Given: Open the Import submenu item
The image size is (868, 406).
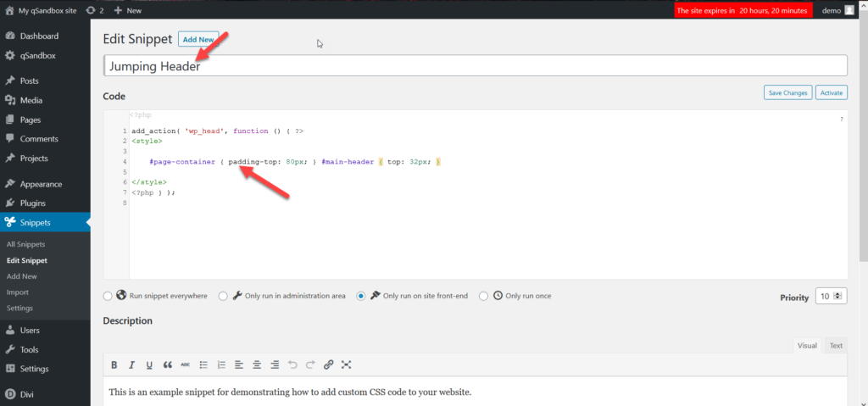Looking at the screenshot, I should coord(18,292).
